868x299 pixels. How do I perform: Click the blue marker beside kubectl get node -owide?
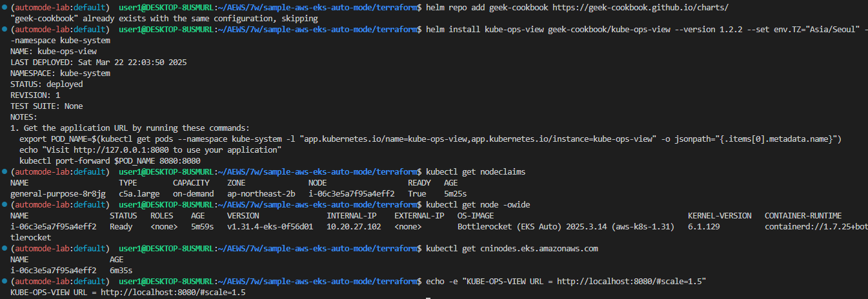point(5,205)
